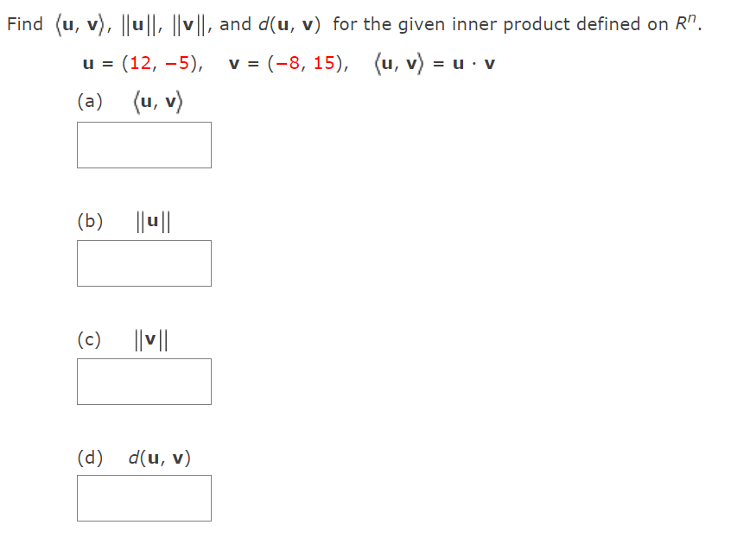Select the d(u, v) label in part (d)
Viewport: 756px width, 550px height.
click(x=158, y=457)
